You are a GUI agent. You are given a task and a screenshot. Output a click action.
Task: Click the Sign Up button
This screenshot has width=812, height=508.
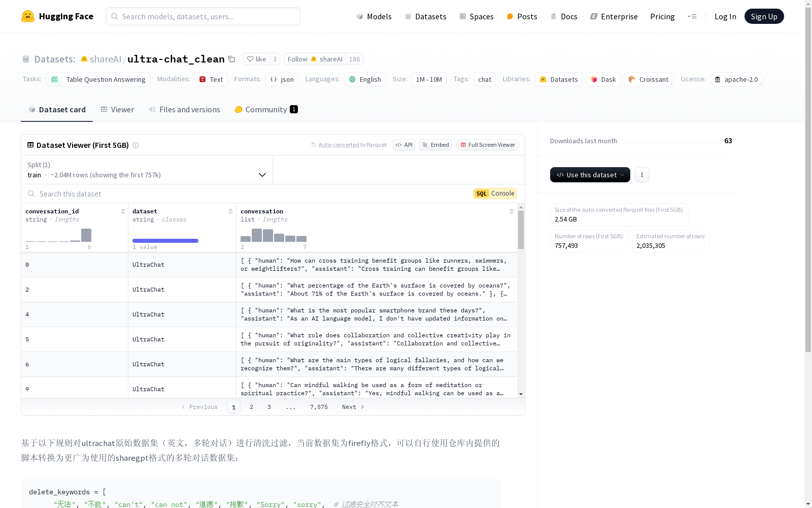pyautogui.click(x=764, y=16)
